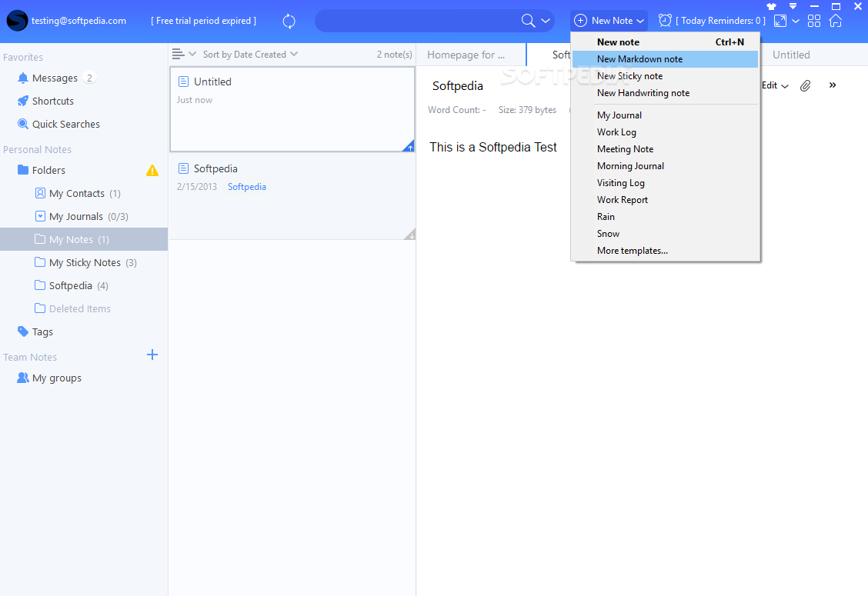Click the plus icon next to Team Notes
This screenshot has height=596, width=868.
tap(152, 355)
